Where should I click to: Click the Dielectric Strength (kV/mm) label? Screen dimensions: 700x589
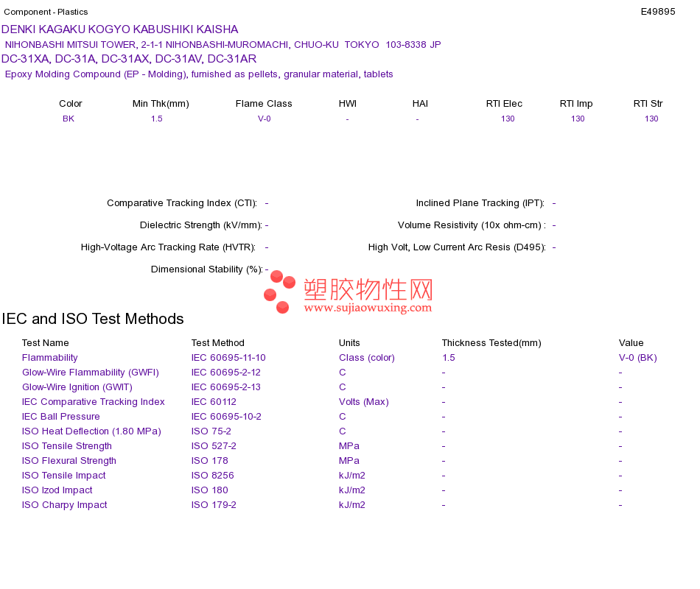(201, 225)
